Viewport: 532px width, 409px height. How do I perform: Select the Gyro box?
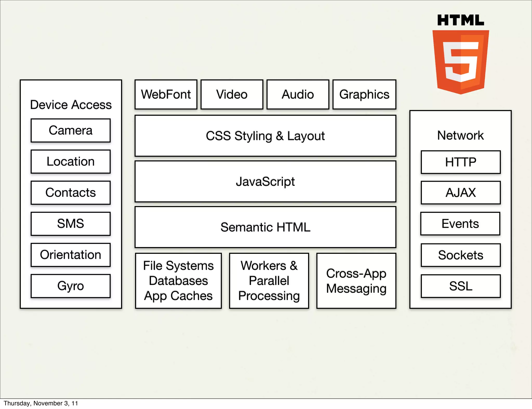pos(71,286)
